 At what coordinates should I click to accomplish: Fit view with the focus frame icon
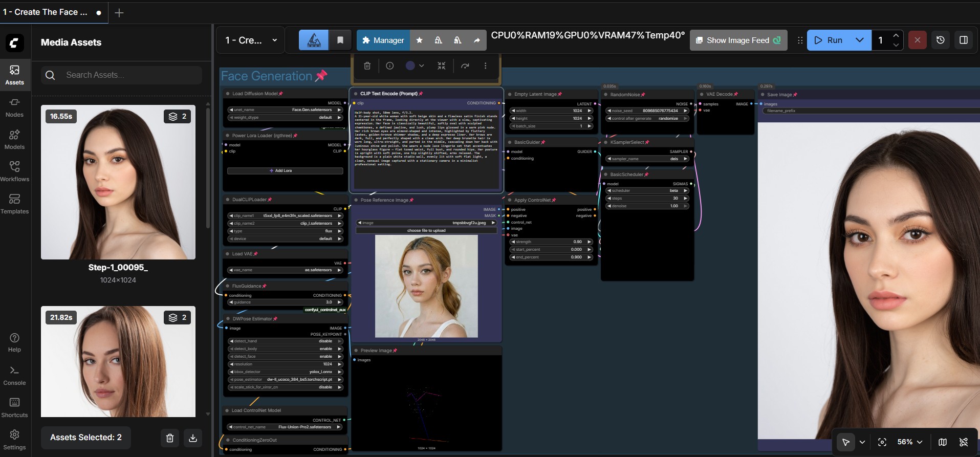click(882, 442)
